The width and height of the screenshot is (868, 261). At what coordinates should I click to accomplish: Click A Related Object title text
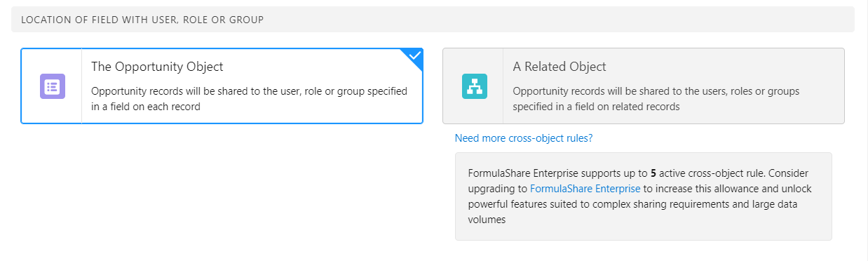coord(560,67)
